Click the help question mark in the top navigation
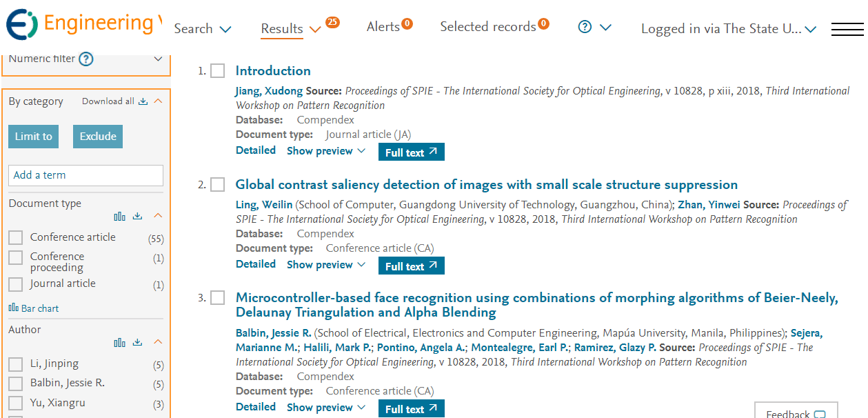Viewport: 868px width, 418px height. tap(585, 27)
